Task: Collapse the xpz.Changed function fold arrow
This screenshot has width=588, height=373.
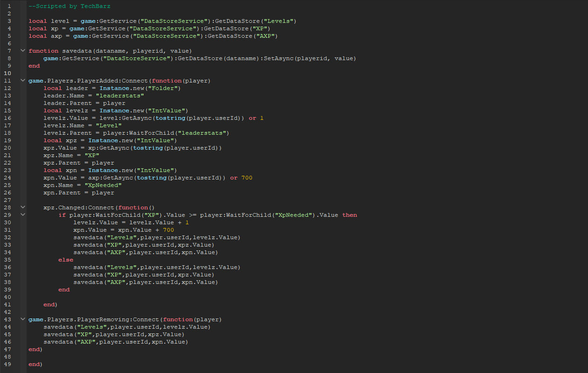Action: point(22,207)
